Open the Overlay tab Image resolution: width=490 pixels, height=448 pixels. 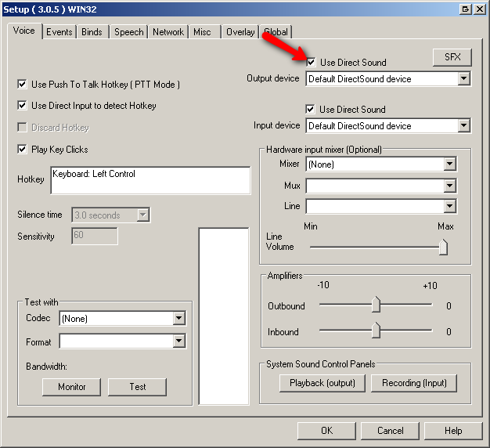240,32
